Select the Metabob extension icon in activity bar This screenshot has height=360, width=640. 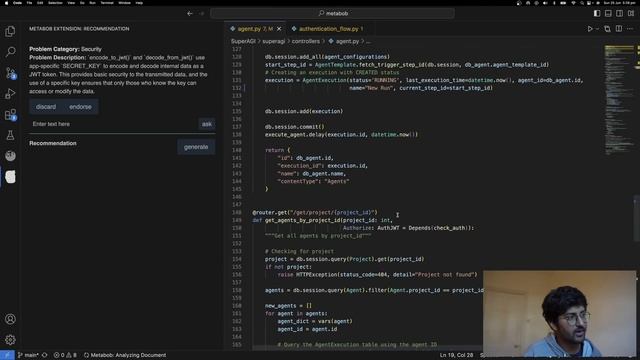[x=10, y=177]
